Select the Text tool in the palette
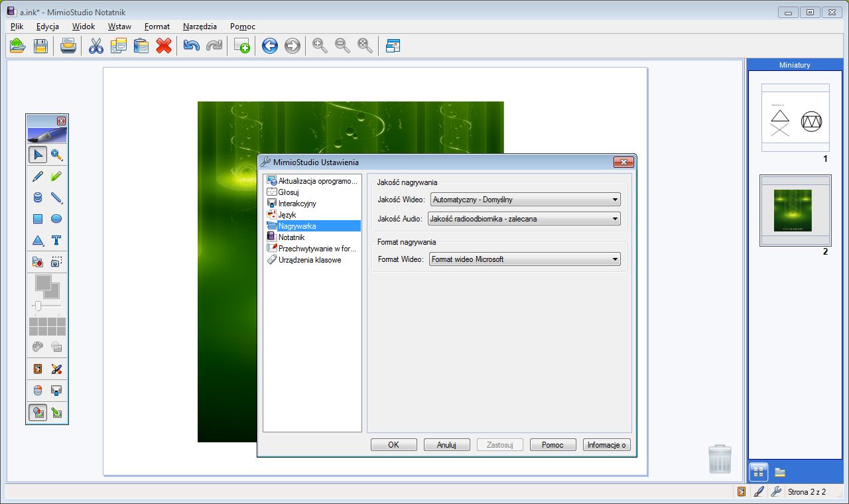Viewport: 849px width, 504px height. 56,240
